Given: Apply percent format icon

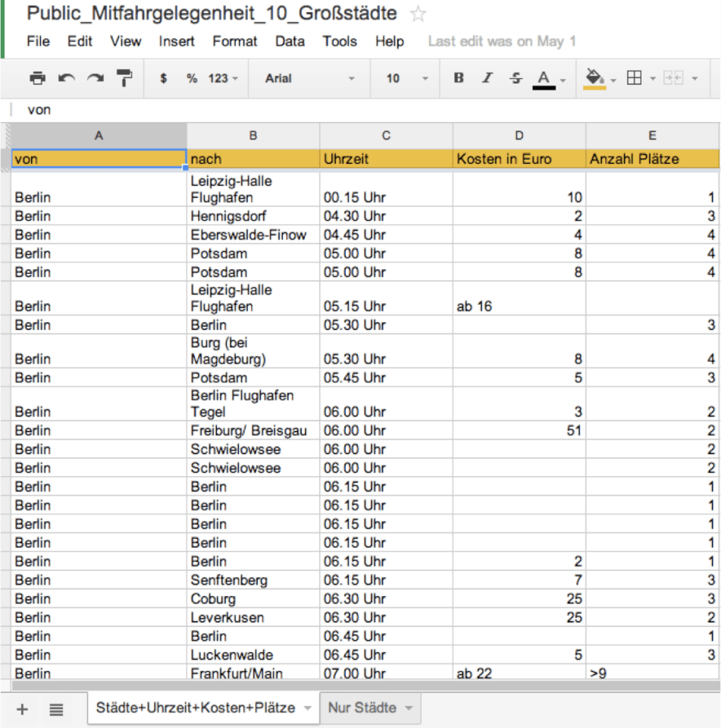Looking at the screenshot, I should click(192, 78).
